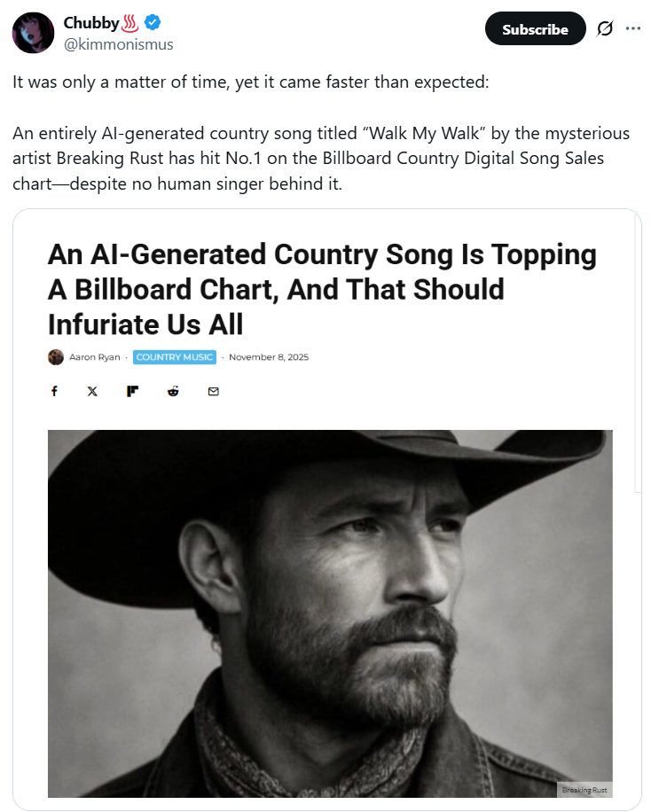Share the article on Reddit
This screenshot has width=651, height=812.
(173, 391)
